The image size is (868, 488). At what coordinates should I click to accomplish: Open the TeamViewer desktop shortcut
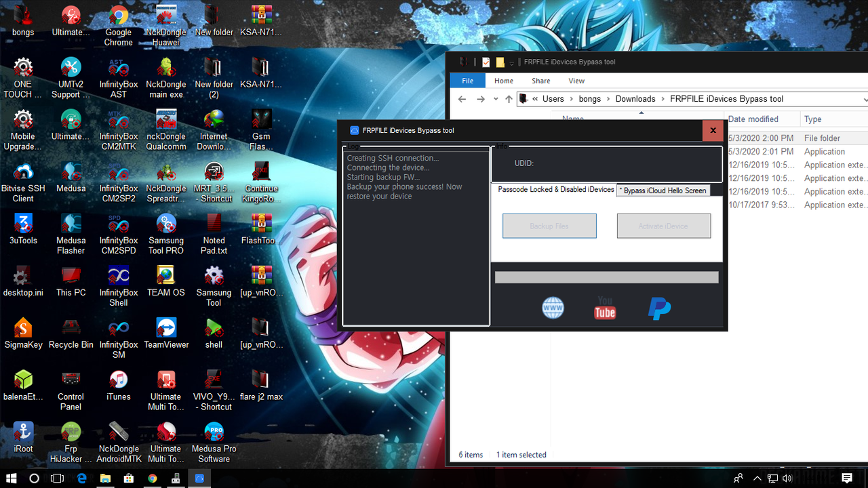point(165,328)
